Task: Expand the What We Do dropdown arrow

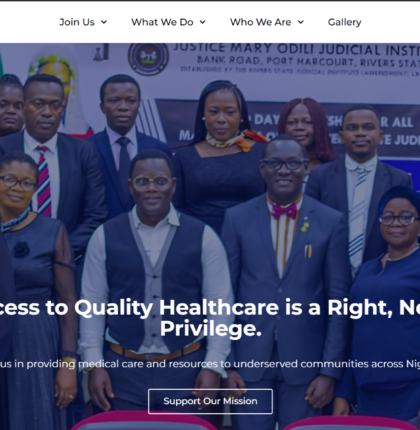Action: 203,22
